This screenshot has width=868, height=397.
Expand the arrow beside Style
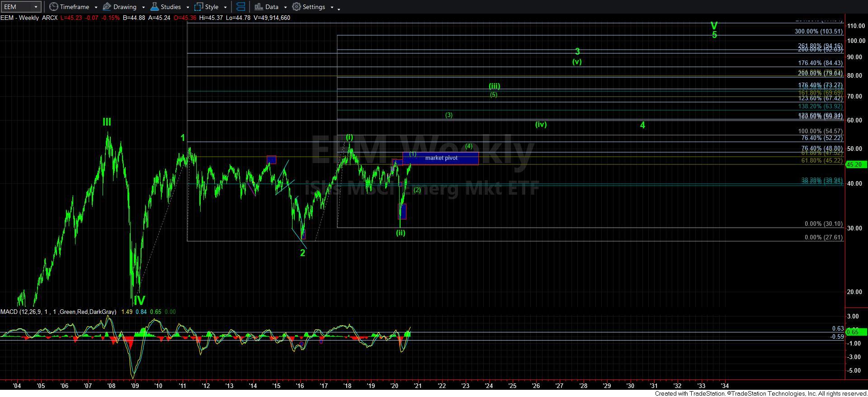225,7
